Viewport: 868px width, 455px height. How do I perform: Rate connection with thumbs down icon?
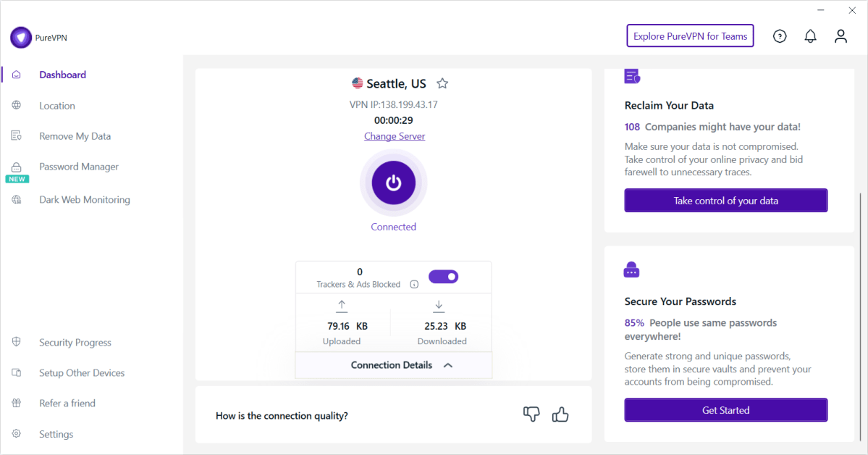(531, 414)
